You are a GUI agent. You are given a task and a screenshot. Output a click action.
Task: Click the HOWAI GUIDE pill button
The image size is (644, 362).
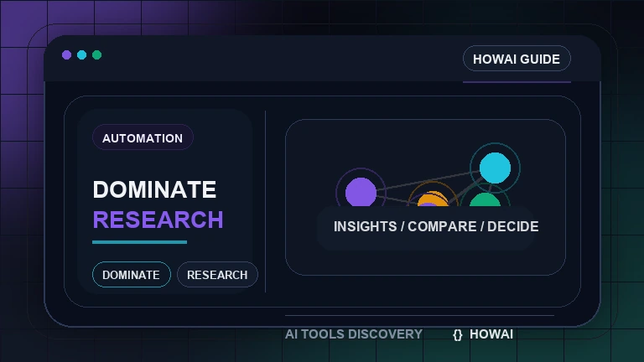click(517, 59)
